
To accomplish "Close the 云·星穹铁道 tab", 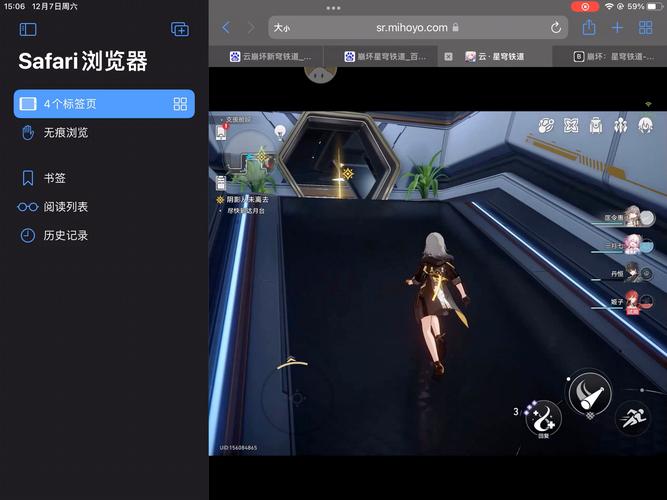I will pos(448,57).
